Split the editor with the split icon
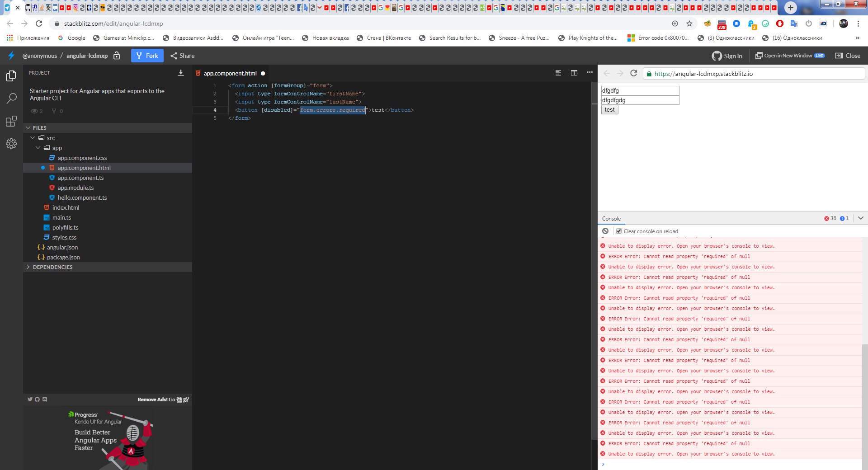Viewport: 868px width, 470px height. click(x=574, y=73)
